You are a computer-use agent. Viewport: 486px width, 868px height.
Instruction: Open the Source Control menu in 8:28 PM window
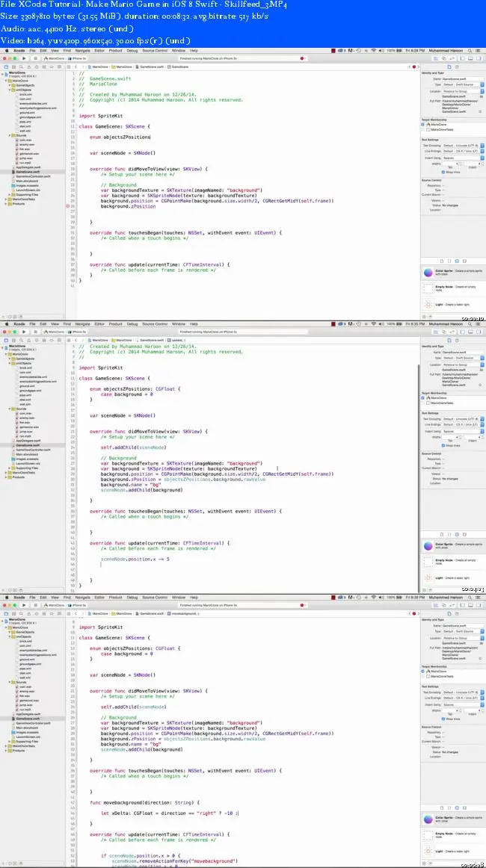tap(155, 50)
